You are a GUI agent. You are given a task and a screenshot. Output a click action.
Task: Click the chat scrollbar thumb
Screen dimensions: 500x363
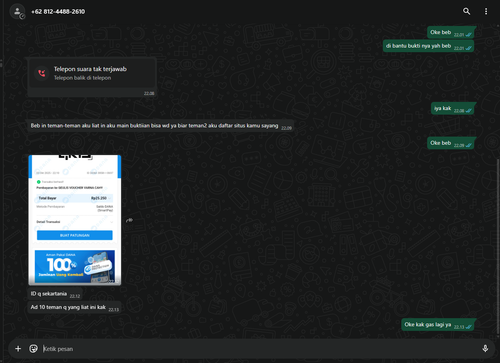point(498,248)
